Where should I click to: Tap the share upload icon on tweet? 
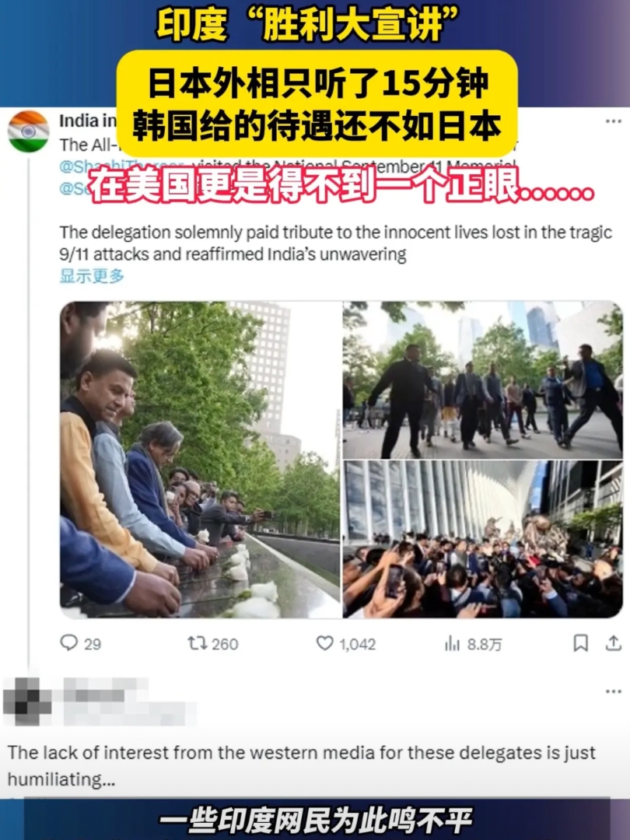click(x=614, y=643)
